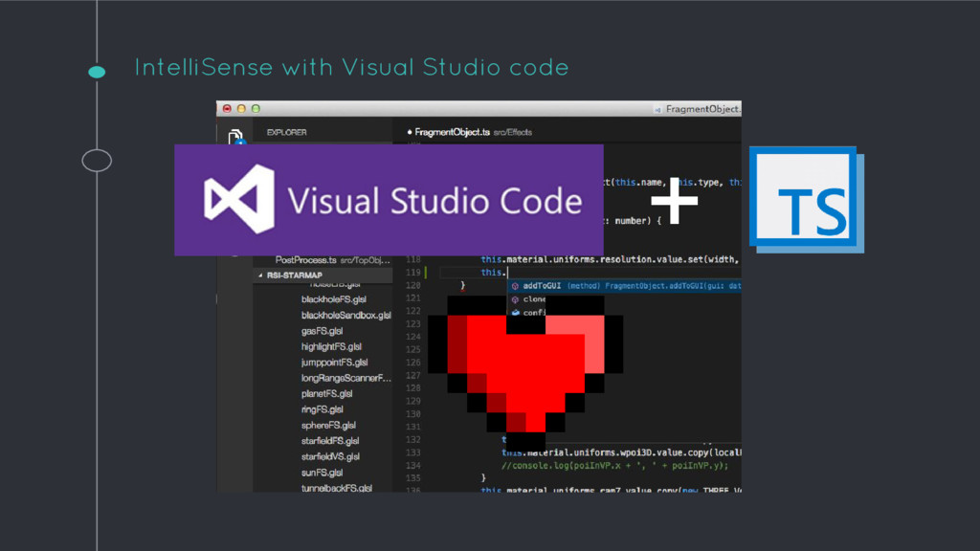The width and height of the screenshot is (980, 551).
Task: Switch to the FragmentObject.ts editor tab
Action: (469, 132)
